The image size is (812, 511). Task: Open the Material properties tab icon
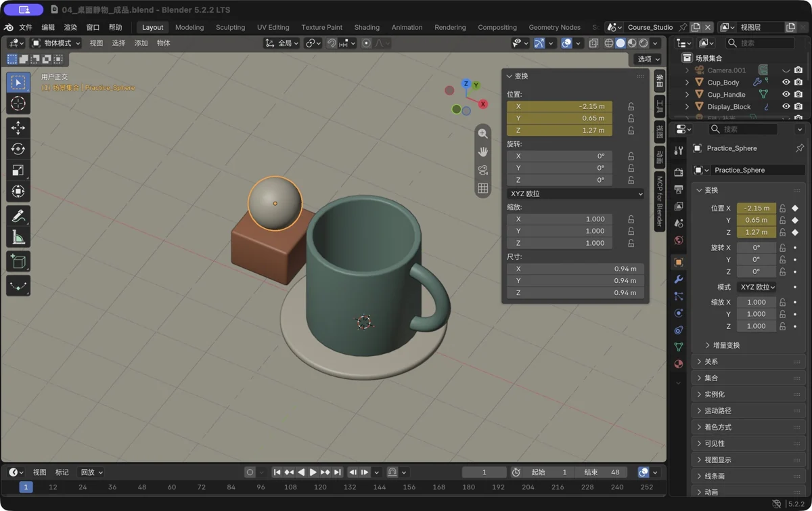pos(679,363)
